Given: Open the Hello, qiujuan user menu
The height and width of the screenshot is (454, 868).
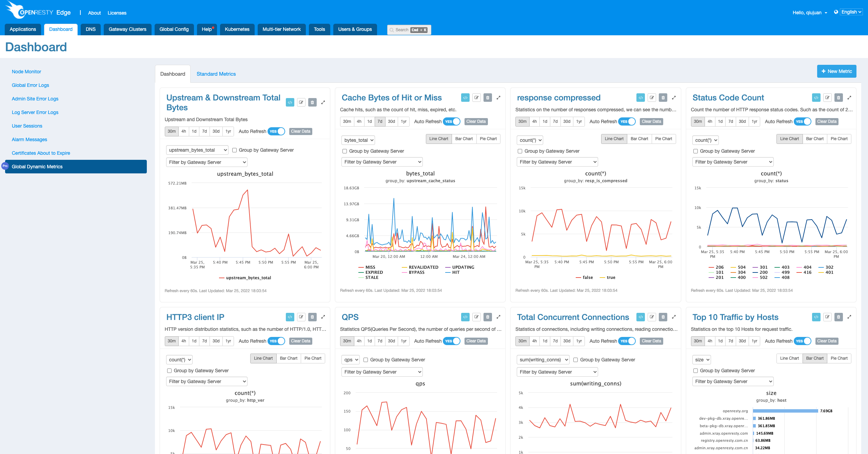Looking at the screenshot, I should (x=810, y=13).
